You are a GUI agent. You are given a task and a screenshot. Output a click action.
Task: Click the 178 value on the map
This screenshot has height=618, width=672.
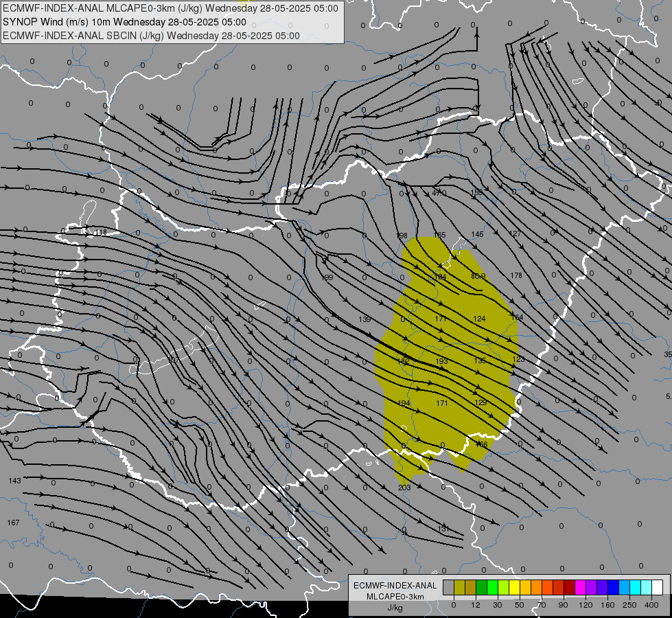point(516,275)
